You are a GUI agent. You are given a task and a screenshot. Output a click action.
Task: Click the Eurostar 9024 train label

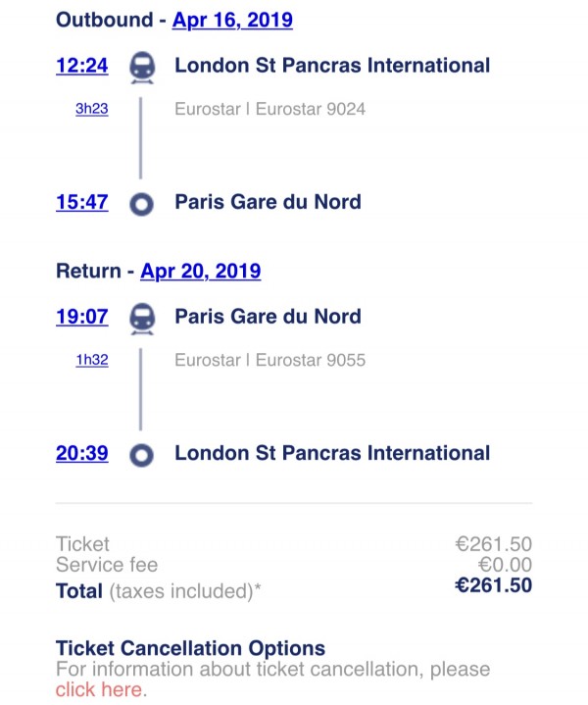[269, 109]
